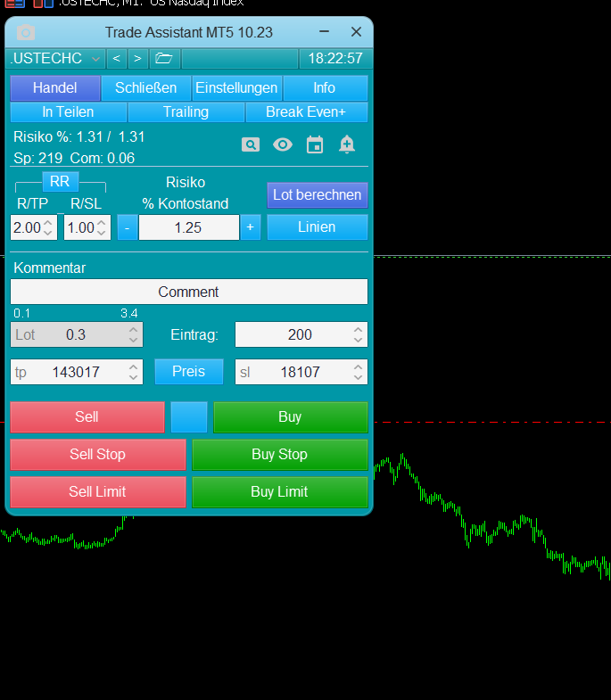The width and height of the screenshot is (611, 700).
Task: Click the minus button beside risk value
Action: (x=127, y=227)
